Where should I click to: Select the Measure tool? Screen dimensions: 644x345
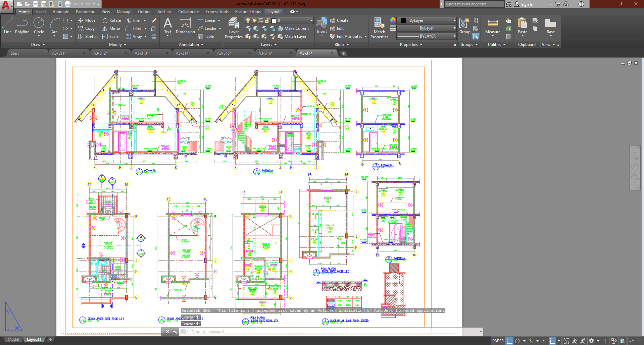(492, 27)
